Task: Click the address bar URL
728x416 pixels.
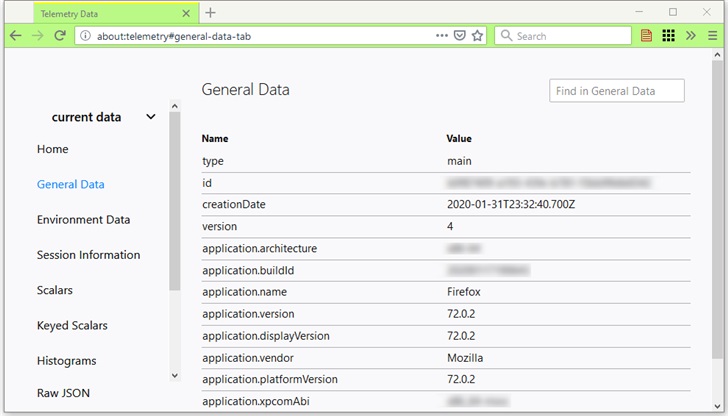Action: tap(174, 36)
